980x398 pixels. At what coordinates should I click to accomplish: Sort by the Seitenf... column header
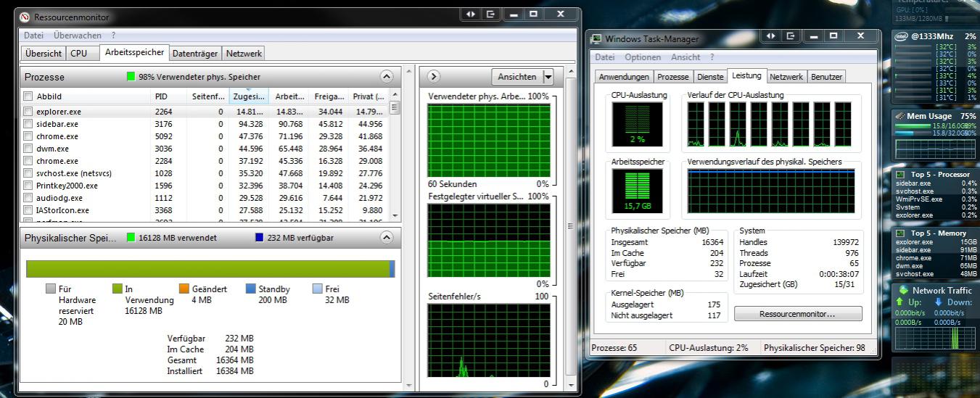(209, 96)
